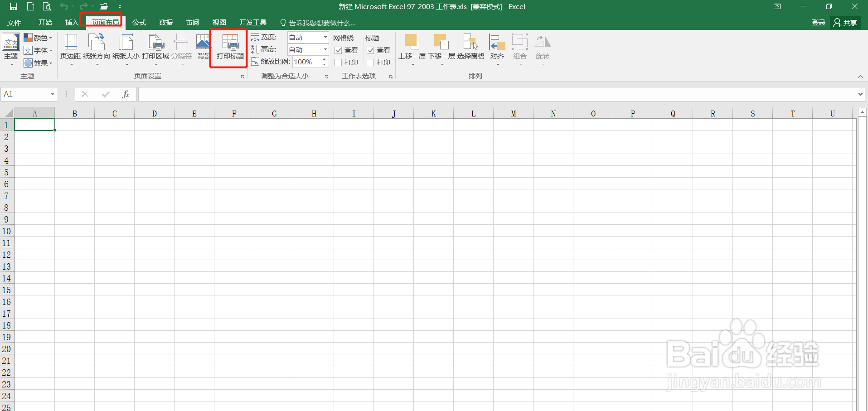
Task: Select row 10 header
Action: pyautogui.click(x=7, y=231)
